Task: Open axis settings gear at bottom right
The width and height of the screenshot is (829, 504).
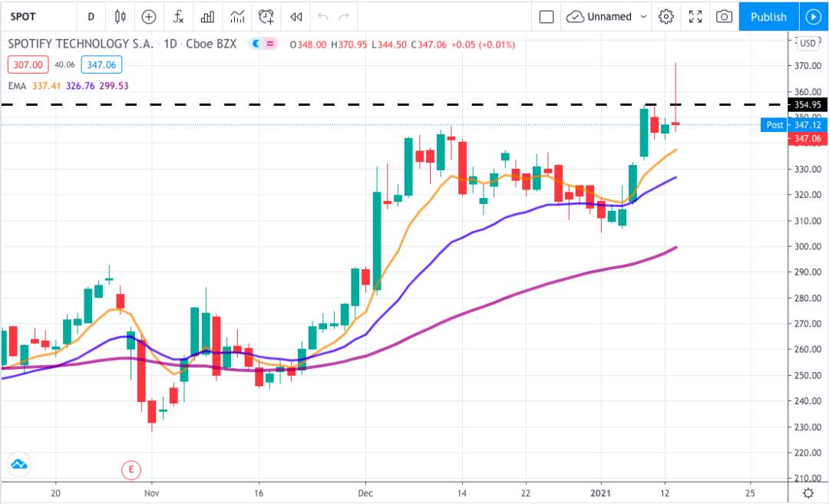Action: (x=808, y=493)
